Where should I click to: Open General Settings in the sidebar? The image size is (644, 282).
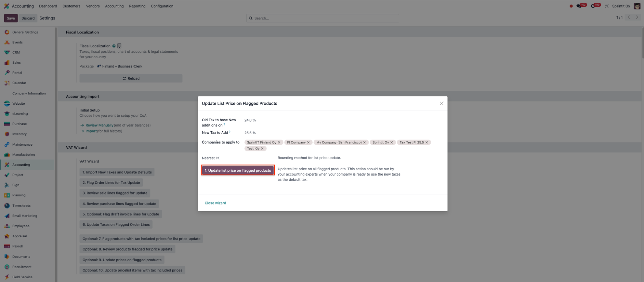point(25,32)
